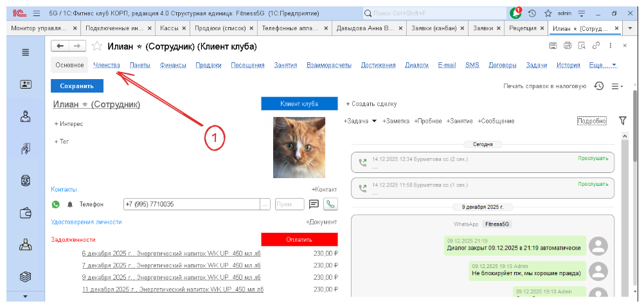Open notifications with the green bell badge
Image resolution: width=644 pixels, height=308 pixels.
[515, 13]
